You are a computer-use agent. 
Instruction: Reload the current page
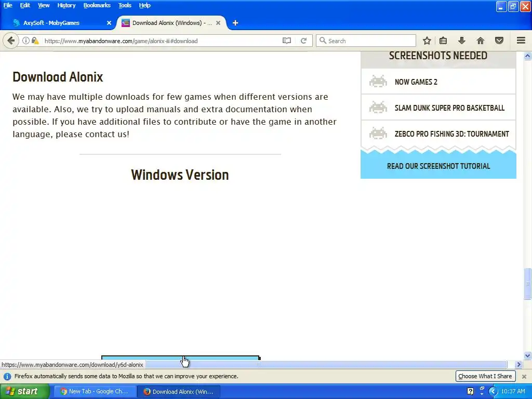303,41
